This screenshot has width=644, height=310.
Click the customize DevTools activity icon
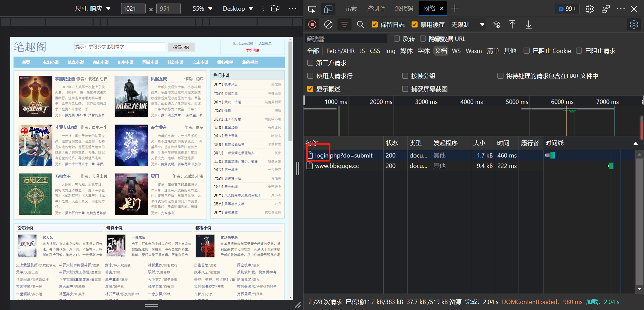[x=605, y=9]
